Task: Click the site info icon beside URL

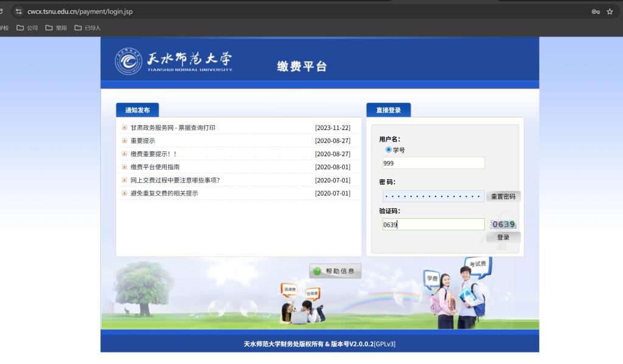Action: [18, 12]
